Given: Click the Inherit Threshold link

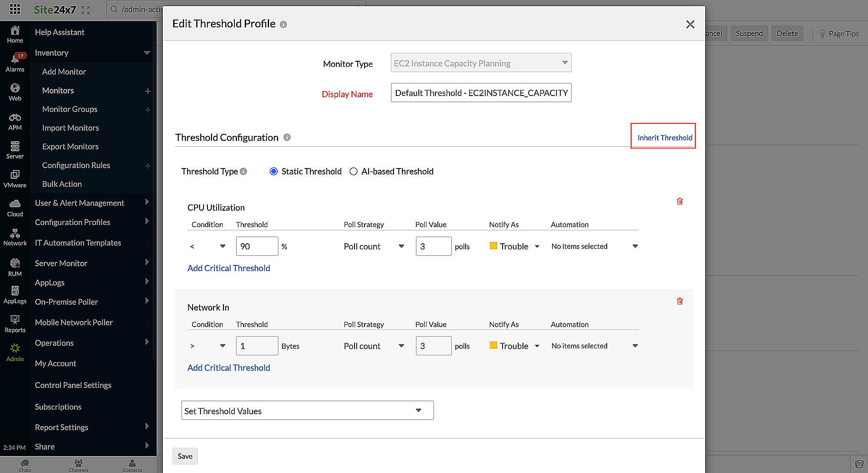Looking at the screenshot, I should tap(664, 138).
